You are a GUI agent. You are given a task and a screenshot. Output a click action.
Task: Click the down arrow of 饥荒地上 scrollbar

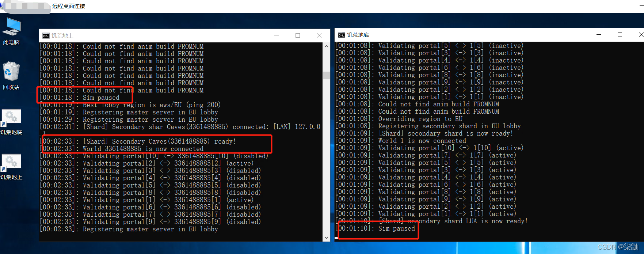pyautogui.click(x=326, y=238)
